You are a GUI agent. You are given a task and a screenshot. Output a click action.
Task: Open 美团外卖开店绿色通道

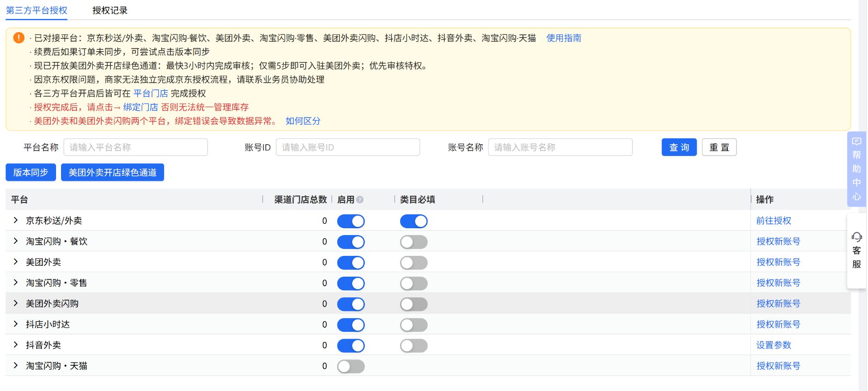113,172
